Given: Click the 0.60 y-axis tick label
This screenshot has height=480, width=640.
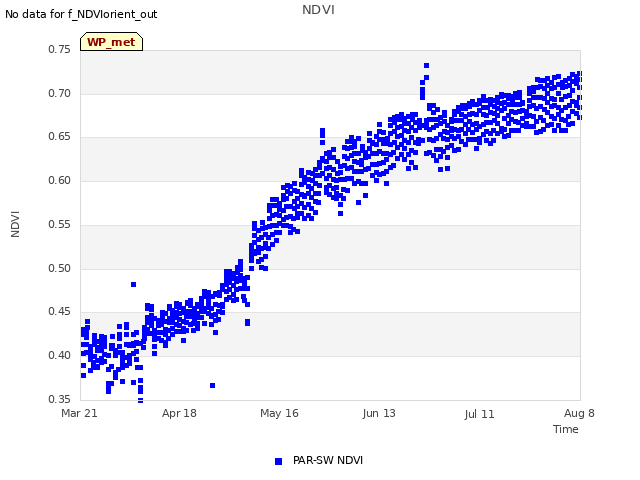Looking at the screenshot, I should [x=60, y=180].
